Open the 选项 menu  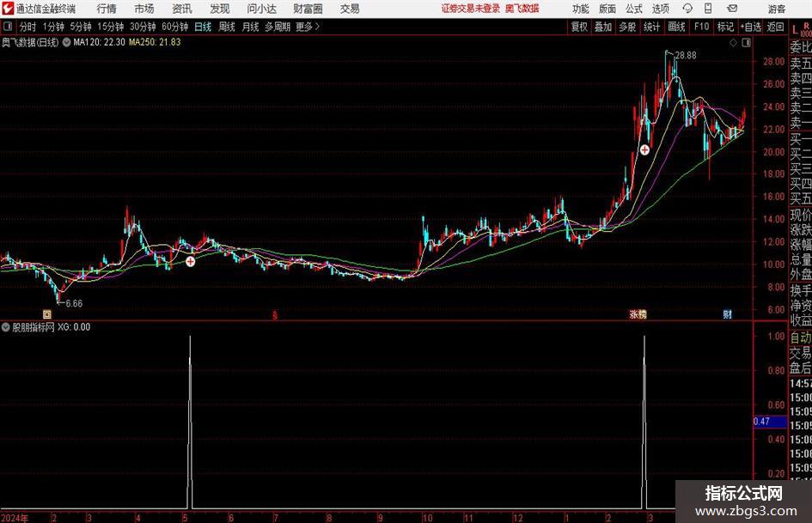(660, 9)
